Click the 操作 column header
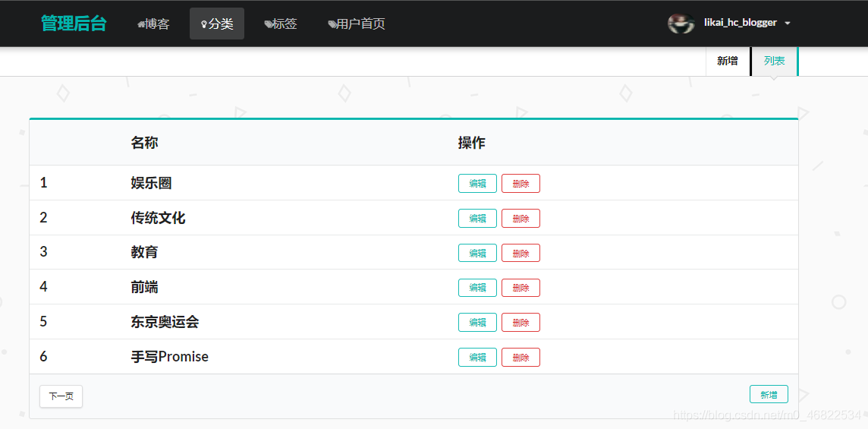The width and height of the screenshot is (868, 429). [x=472, y=143]
